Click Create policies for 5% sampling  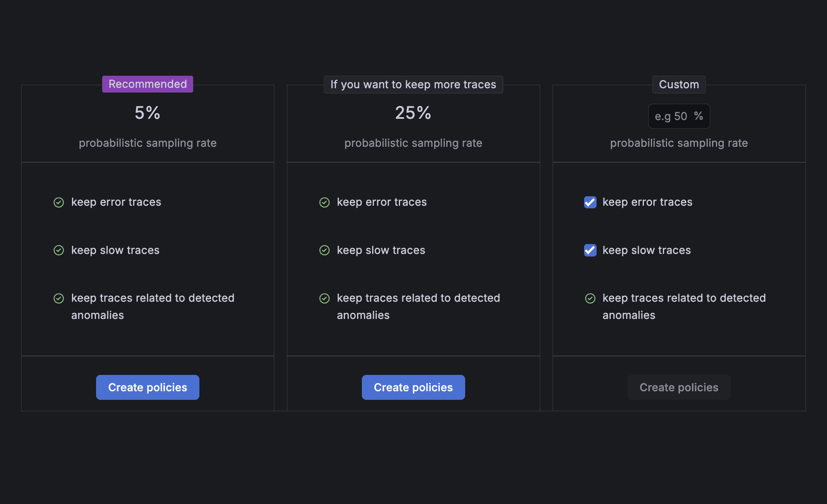[147, 387]
